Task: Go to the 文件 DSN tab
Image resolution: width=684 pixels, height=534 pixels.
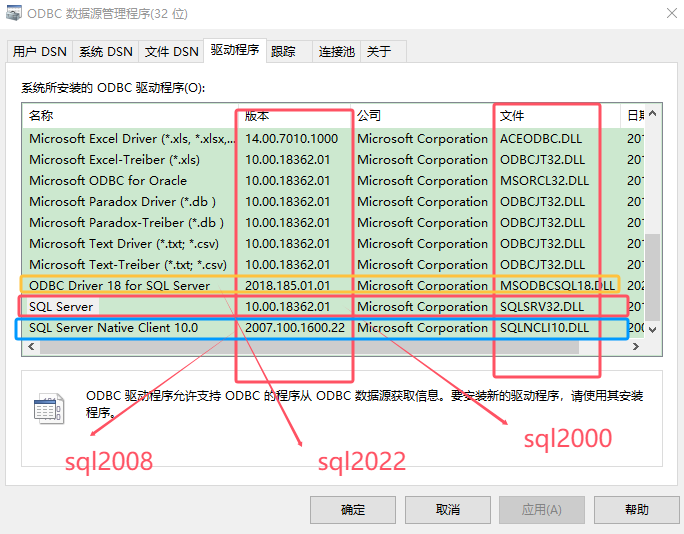Action: pos(171,51)
